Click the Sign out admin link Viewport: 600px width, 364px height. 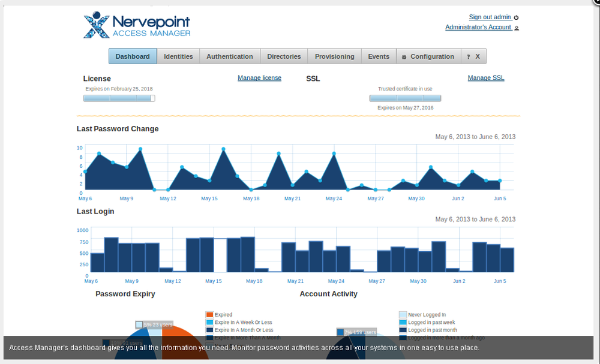(490, 17)
